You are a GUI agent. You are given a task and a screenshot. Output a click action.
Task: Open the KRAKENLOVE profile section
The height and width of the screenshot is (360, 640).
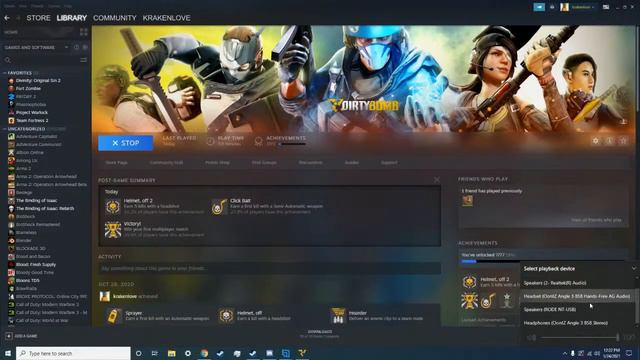tap(167, 18)
